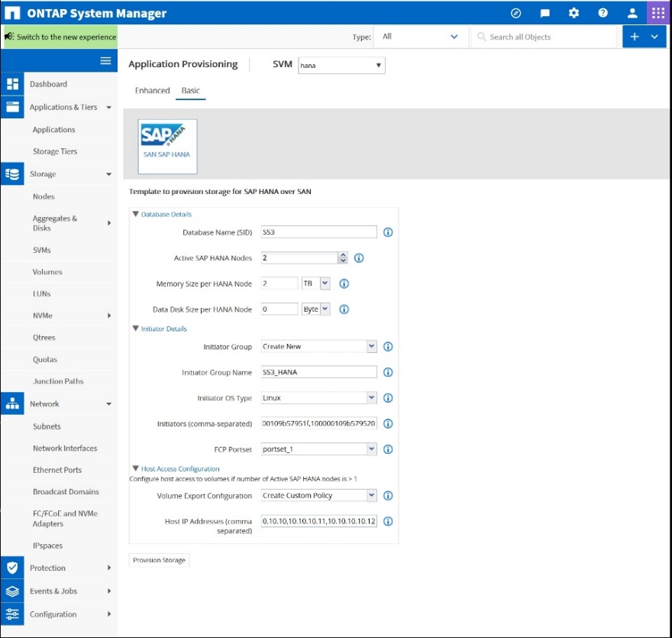Collapse the Initiator Details section
Viewport: 672px width, 638px height.
[x=135, y=329]
